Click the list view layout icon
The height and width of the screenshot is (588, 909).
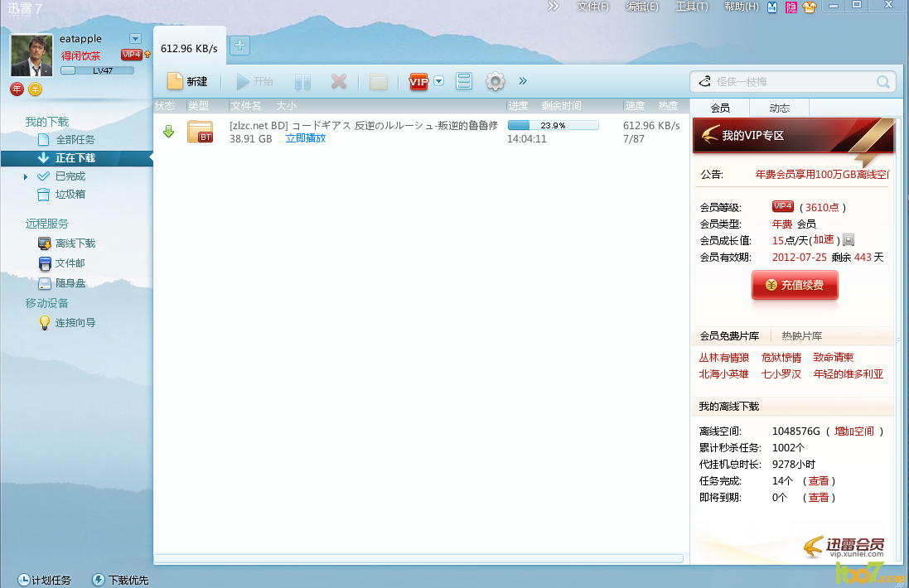click(x=464, y=81)
